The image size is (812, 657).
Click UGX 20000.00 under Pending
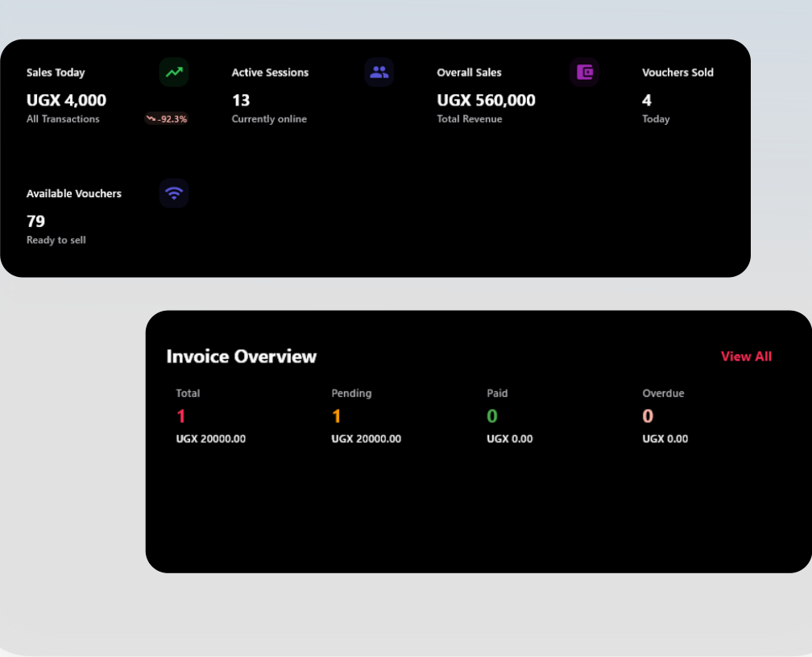click(x=366, y=439)
